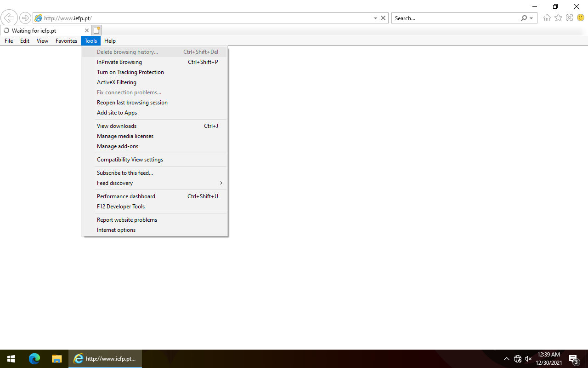Image resolution: width=588 pixels, height=368 pixels.
Task: Open File Explorer from taskbar
Action: click(x=57, y=359)
